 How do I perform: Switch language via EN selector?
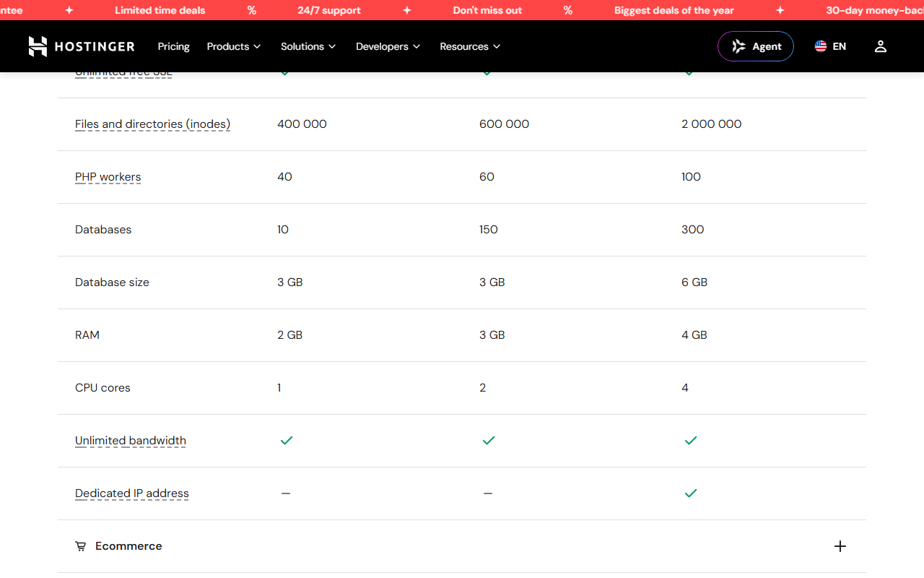click(x=830, y=46)
